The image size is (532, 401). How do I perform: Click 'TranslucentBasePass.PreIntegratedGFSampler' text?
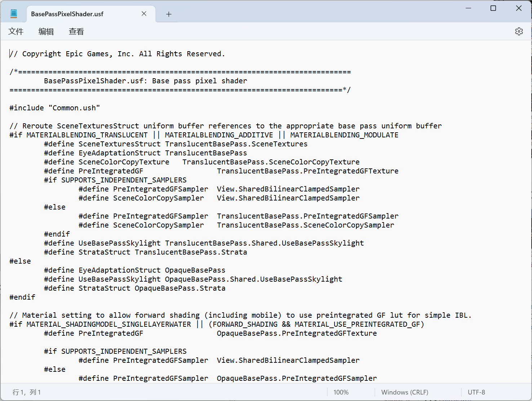[308, 216]
